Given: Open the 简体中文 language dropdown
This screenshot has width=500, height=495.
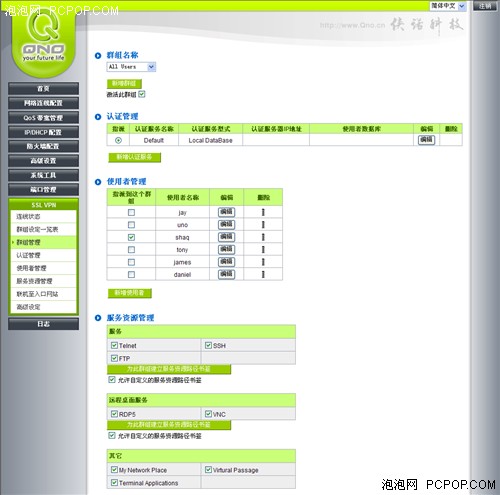Looking at the screenshot, I should [448, 6].
